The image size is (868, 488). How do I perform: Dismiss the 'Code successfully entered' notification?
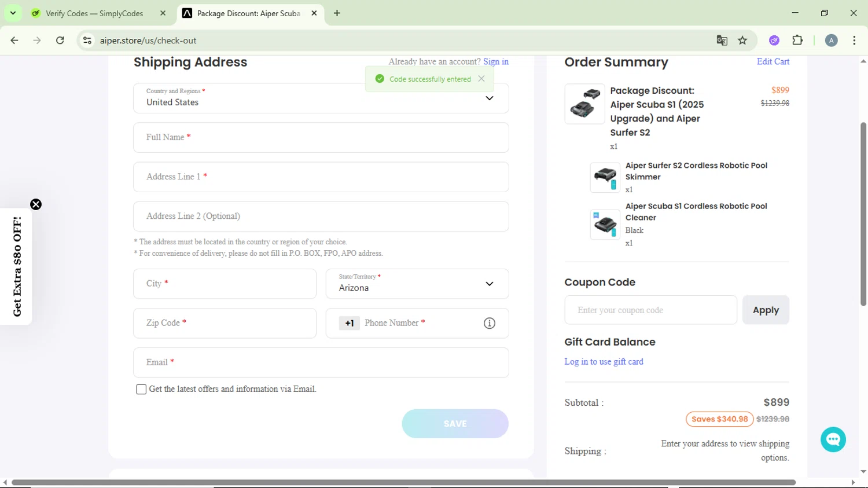[x=481, y=79]
